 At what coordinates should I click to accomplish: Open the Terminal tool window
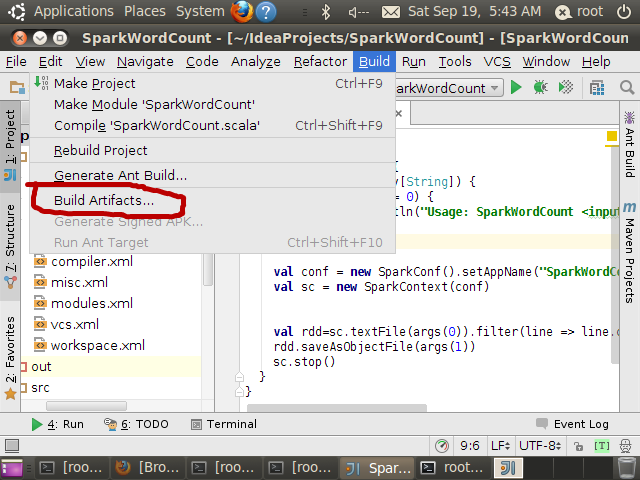coord(224,424)
